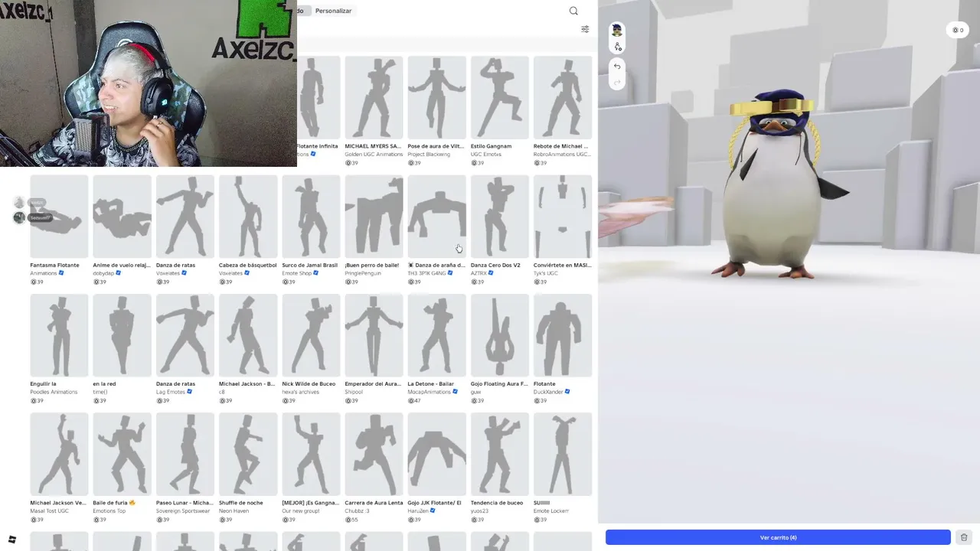Open the filter settings icon
Image resolution: width=980 pixels, height=551 pixels.
click(x=585, y=29)
